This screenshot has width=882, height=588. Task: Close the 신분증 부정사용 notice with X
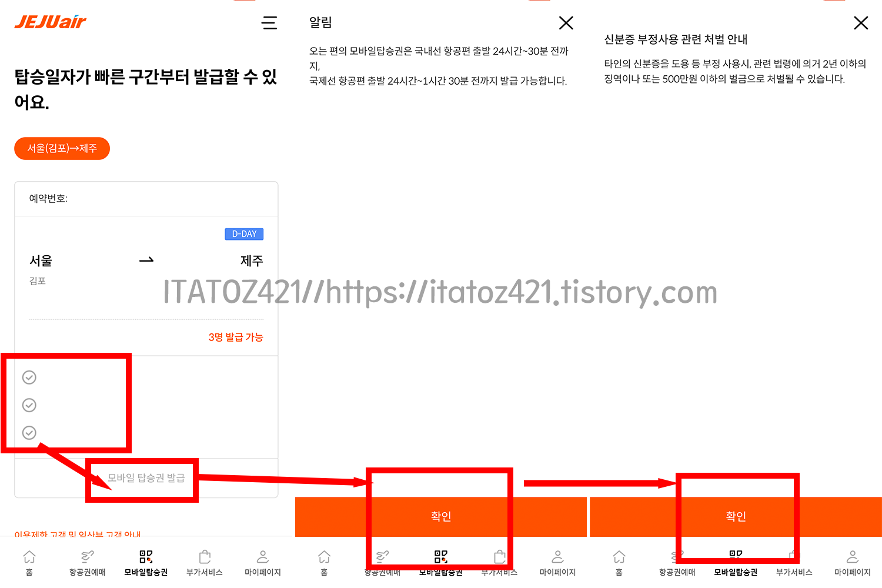point(861,23)
